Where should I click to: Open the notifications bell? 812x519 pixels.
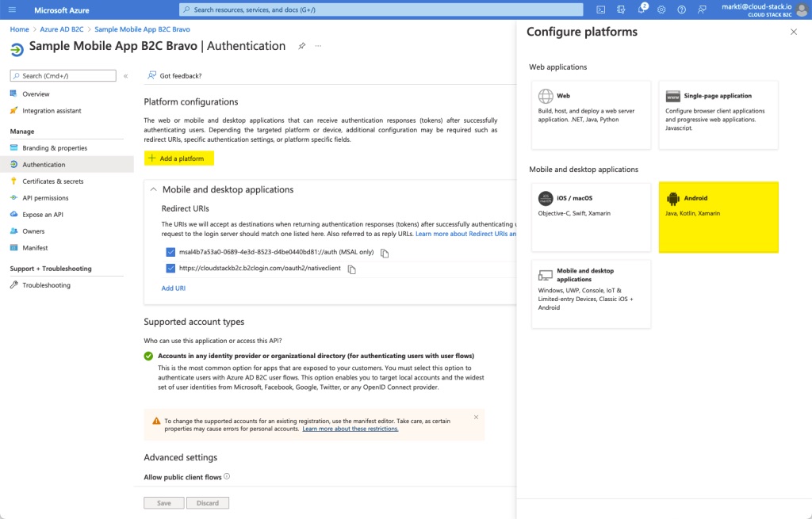point(642,10)
